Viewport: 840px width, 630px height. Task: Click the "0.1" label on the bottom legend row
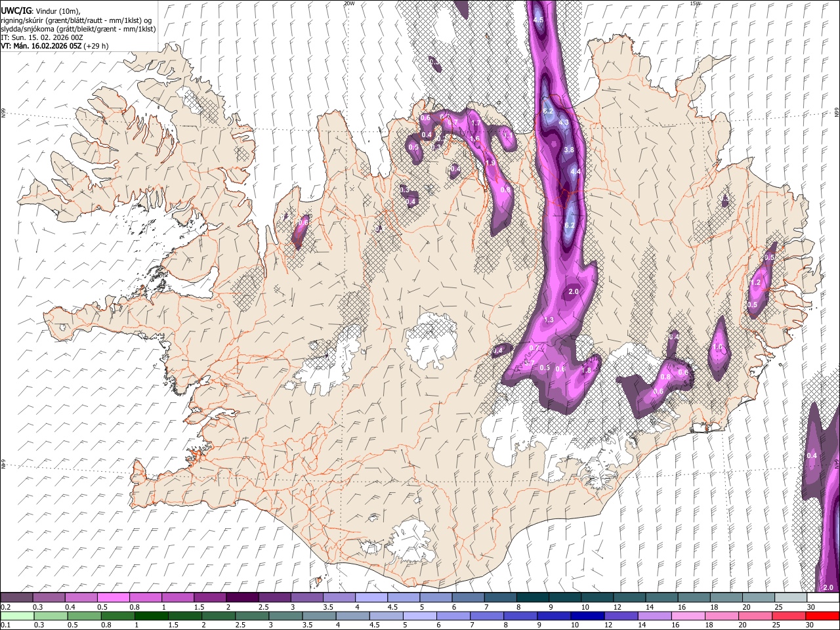click(x=5, y=625)
